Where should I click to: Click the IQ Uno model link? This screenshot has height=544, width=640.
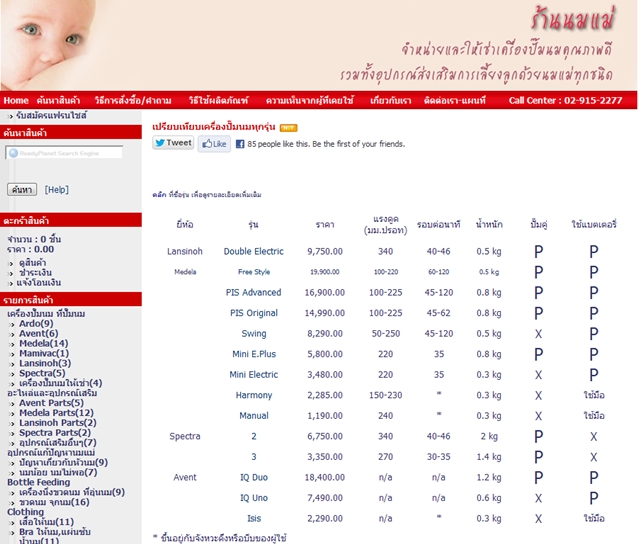(x=254, y=498)
